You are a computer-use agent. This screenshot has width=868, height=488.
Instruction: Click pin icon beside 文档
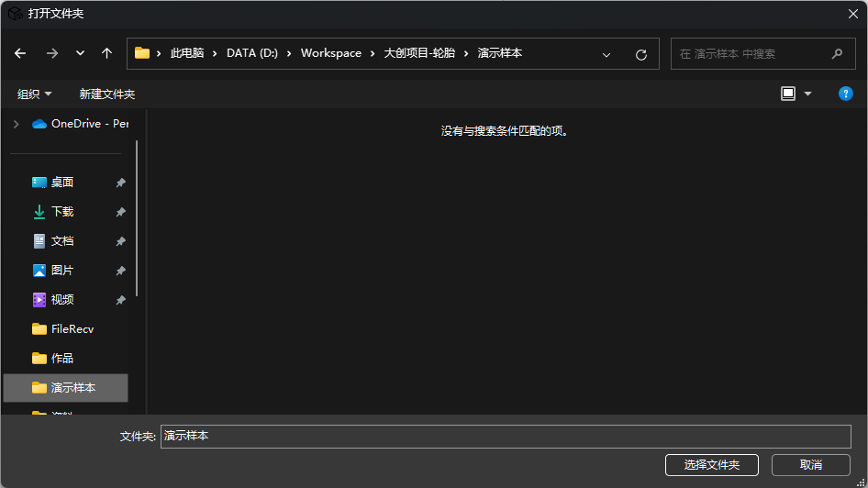coord(120,241)
